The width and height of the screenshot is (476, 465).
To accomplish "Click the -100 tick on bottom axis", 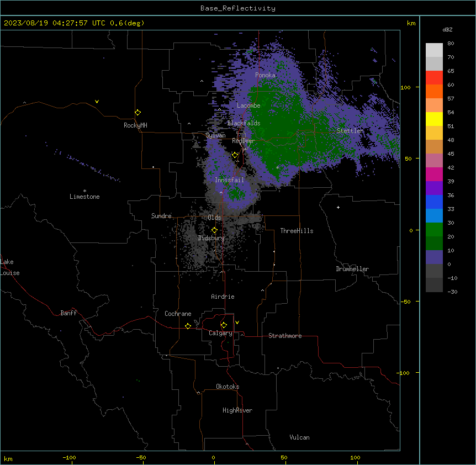I will pyautogui.click(x=69, y=457).
